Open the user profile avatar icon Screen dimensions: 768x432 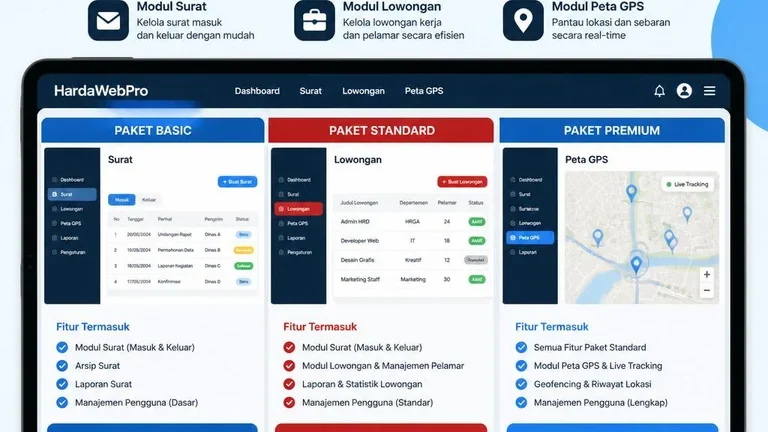684,91
